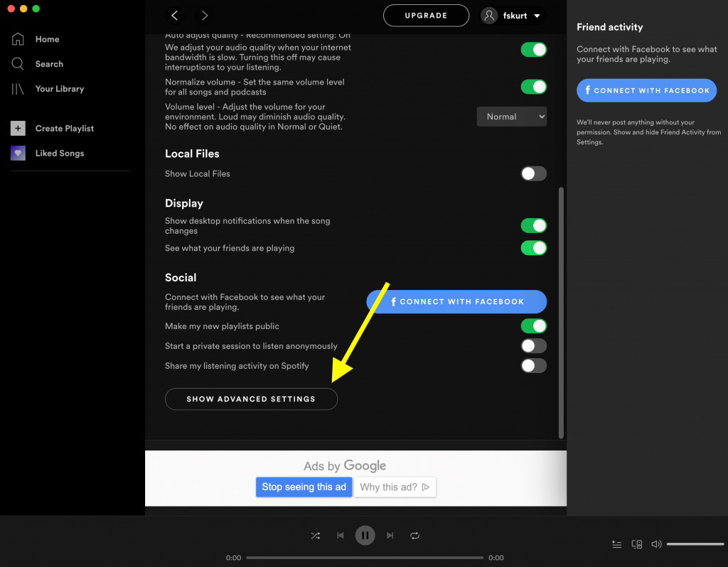This screenshot has height=567, width=728.
Task: Click the Social section heading
Action: (x=181, y=278)
